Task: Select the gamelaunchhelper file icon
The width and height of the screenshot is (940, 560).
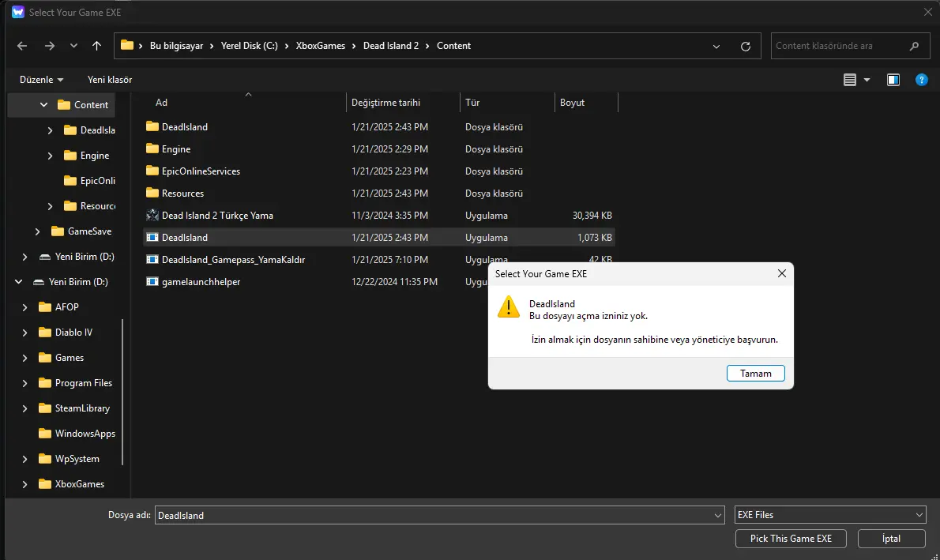Action: (152, 282)
